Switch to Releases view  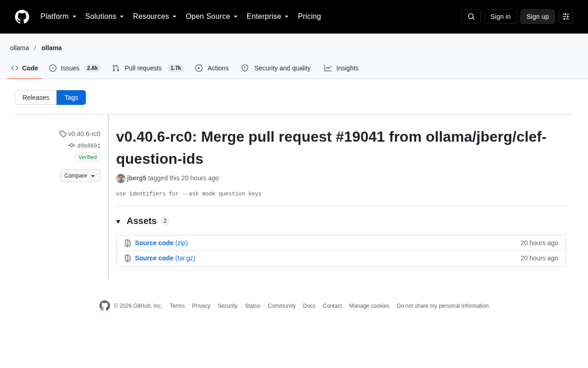tap(36, 98)
